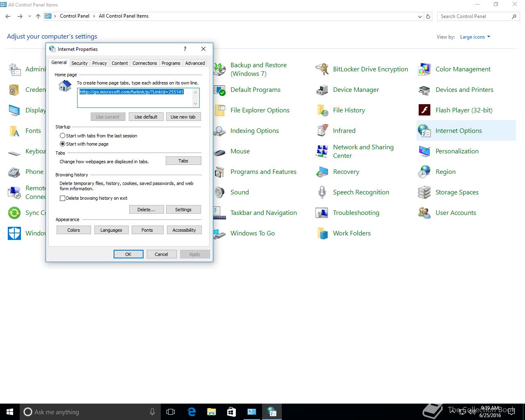The image size is (525, 420).
Task: Open the View by Large icons dropdown
Action: click(x=475, y=37)
